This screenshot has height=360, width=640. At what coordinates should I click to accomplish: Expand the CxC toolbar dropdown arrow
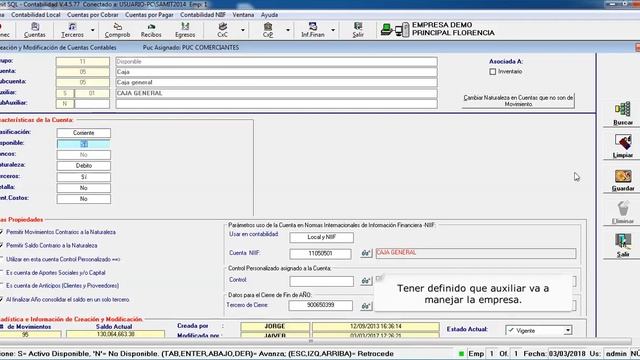[243, 30]
